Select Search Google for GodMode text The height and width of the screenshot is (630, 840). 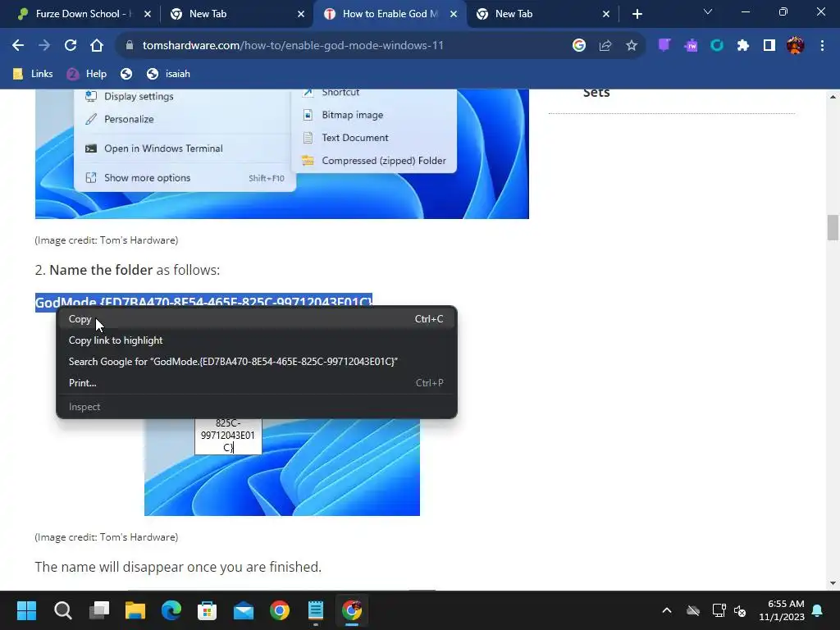point(256,362)
